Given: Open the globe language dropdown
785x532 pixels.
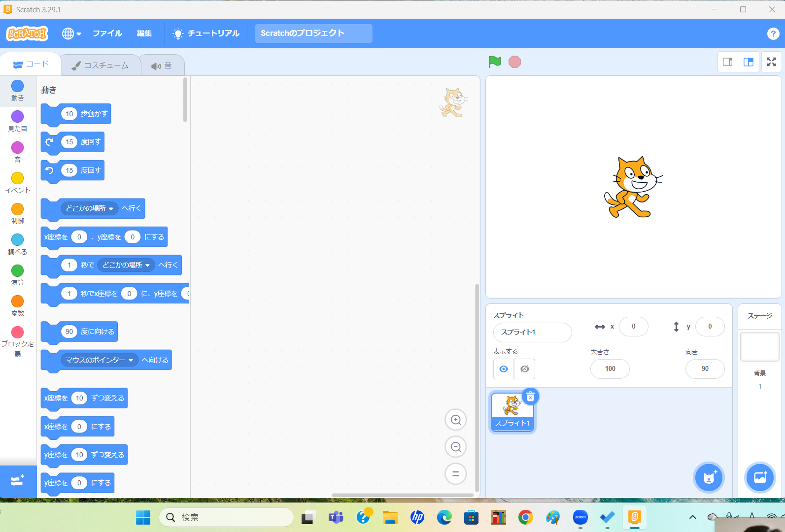Looking at the screenshot, I should [71, 33].
